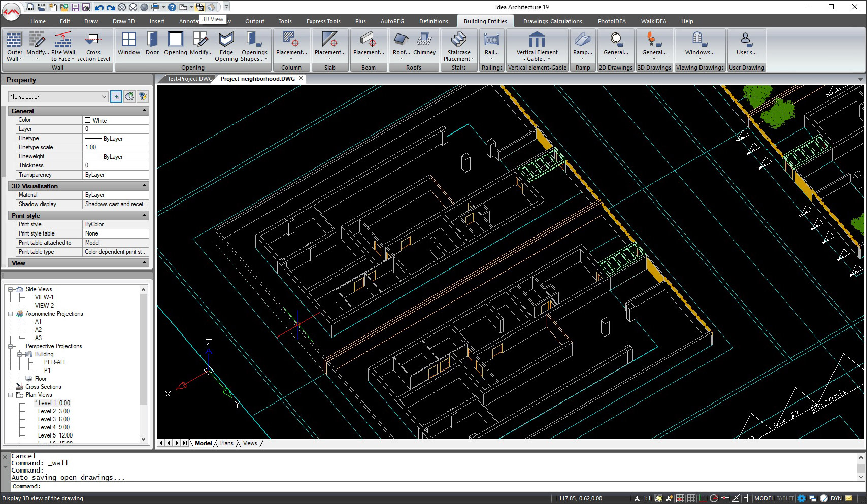Click the Save icon in quick access toolbar
Image resolution: width=867 pixels, height=504 pixels.
pyautogui.click(x=75, y=7)
